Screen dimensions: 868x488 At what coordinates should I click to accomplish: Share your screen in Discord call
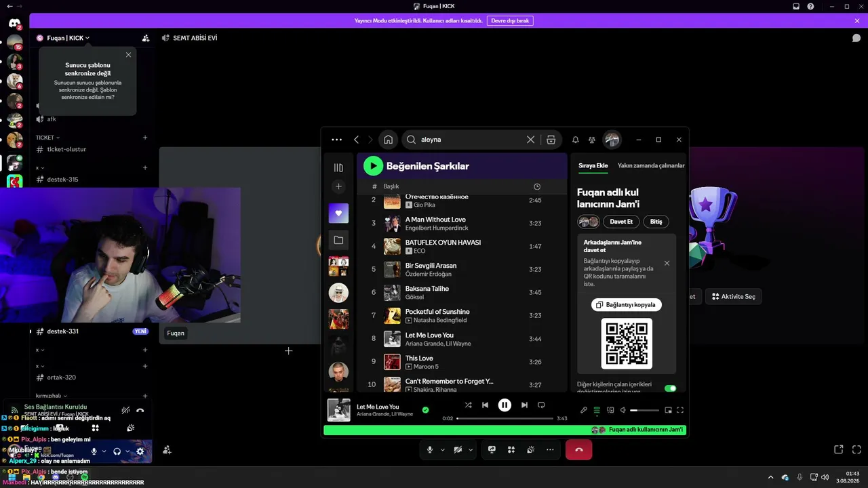[492, 449]
